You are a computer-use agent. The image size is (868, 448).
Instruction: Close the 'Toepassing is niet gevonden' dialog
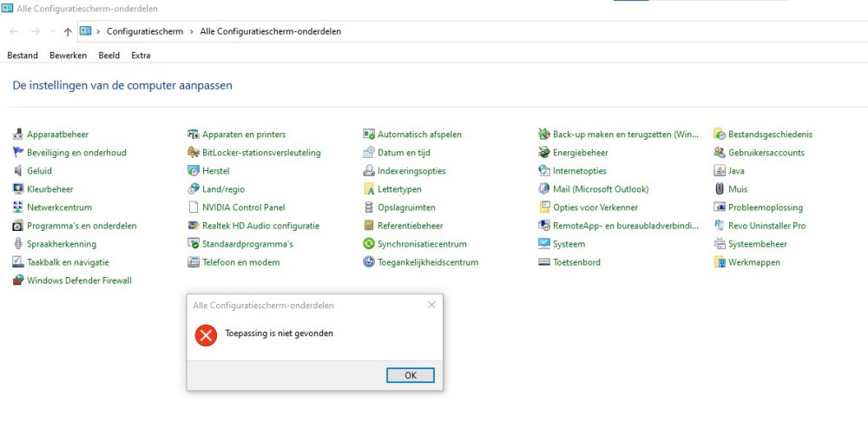coord(431,305)
